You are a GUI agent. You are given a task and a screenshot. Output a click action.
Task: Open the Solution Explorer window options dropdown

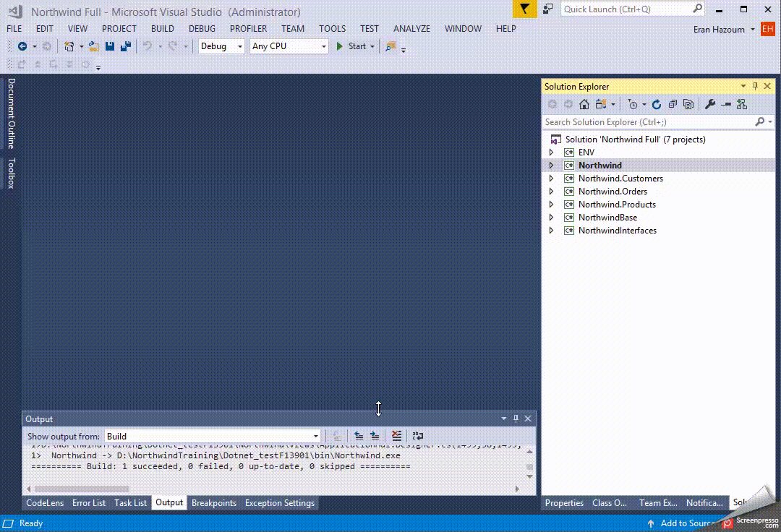pos(743,86)
